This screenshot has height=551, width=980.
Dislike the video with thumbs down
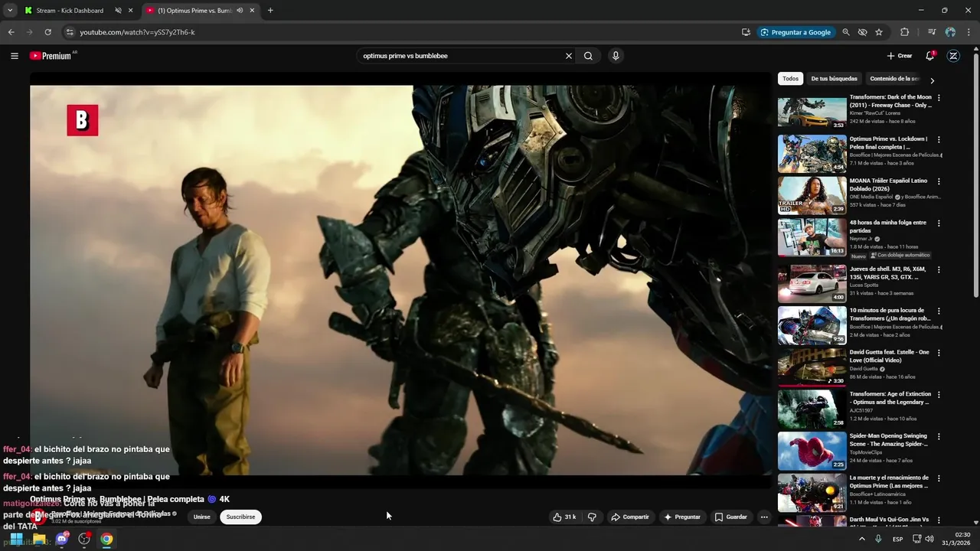click(x=592, y=517)
